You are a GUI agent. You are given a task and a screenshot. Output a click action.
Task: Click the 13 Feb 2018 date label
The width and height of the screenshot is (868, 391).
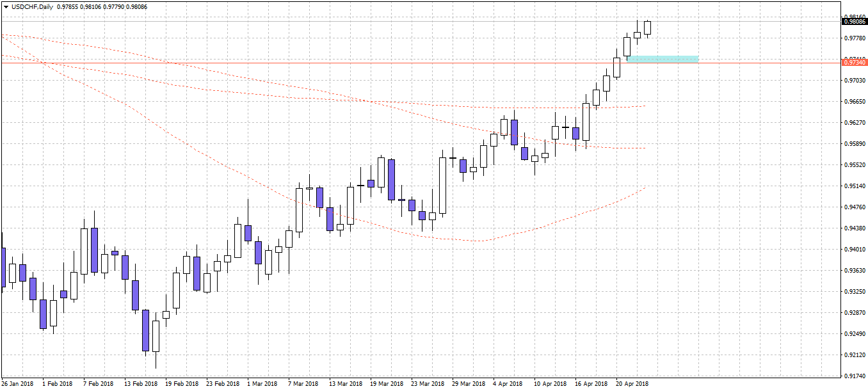[141, 384]
